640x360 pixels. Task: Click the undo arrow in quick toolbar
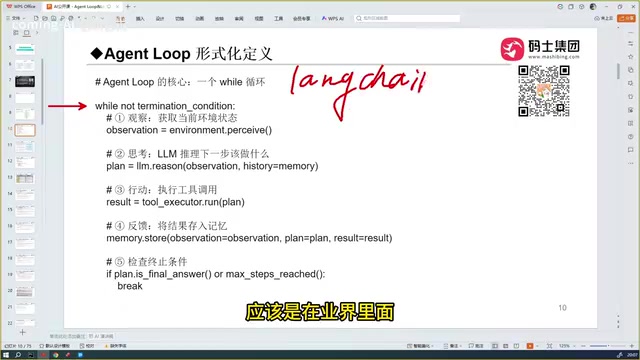pyautogui.click(x=80, y=18)
